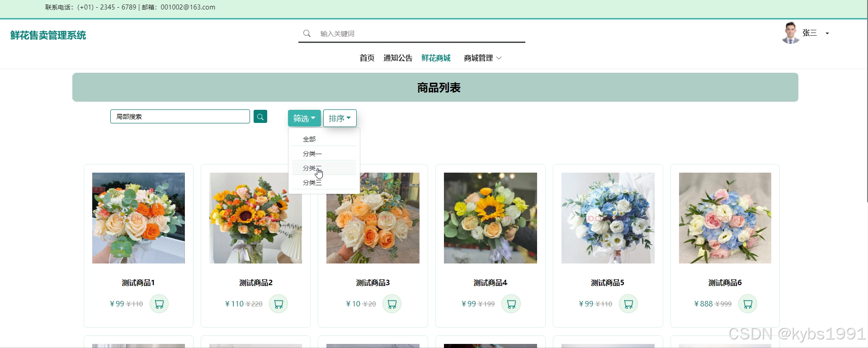The width and height of the screenshot is (868, 348).
Task: Click the 商品列表 banner heading
Action: (x=439, y=88)
